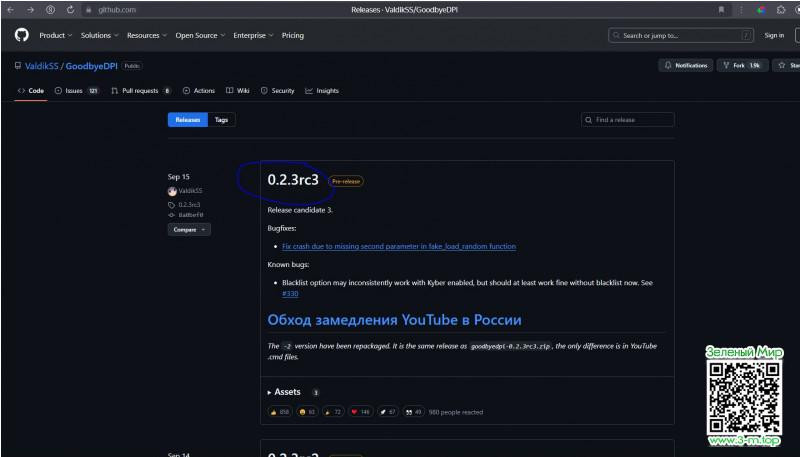Focus the Find a release search field
Viewport: 800px width, 457px height.
[x=628, y=120]
